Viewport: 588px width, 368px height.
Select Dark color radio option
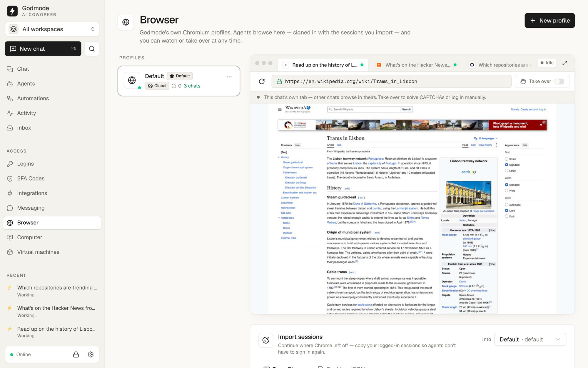click(507, 216)
